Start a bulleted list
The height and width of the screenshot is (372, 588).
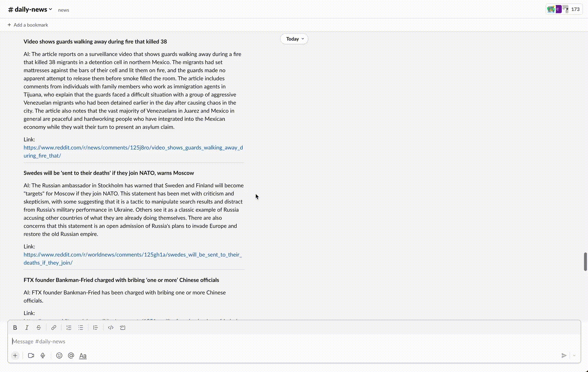(81, 328)
